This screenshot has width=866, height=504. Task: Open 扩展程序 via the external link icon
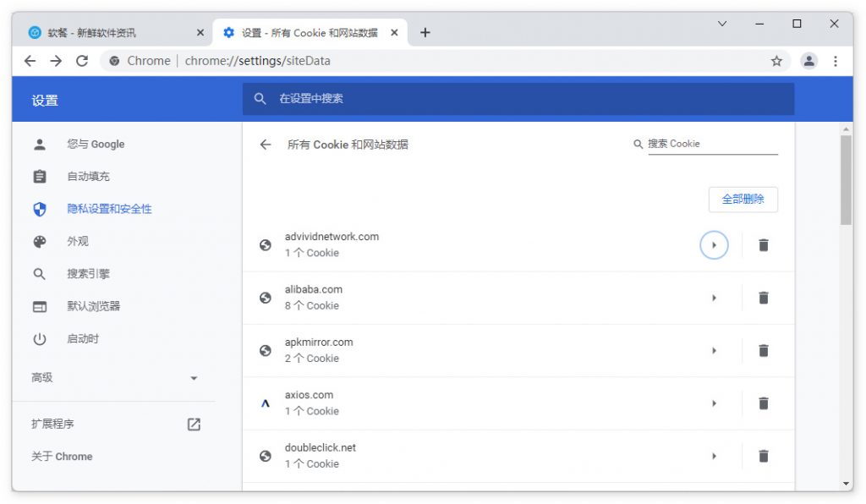coord(193,425)
